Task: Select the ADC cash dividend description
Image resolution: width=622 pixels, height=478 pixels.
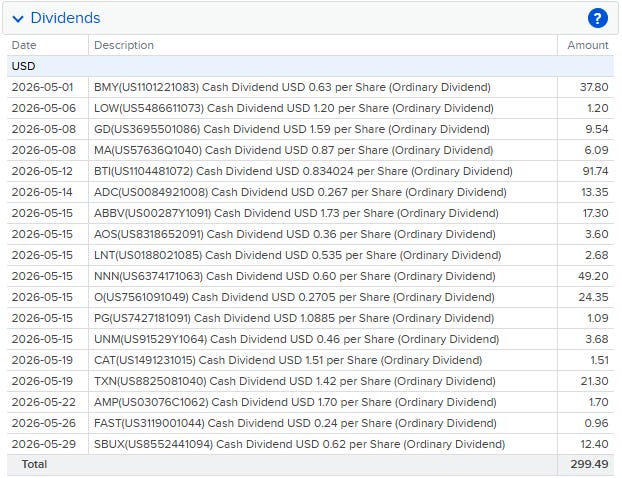Action: coord(300,192)
